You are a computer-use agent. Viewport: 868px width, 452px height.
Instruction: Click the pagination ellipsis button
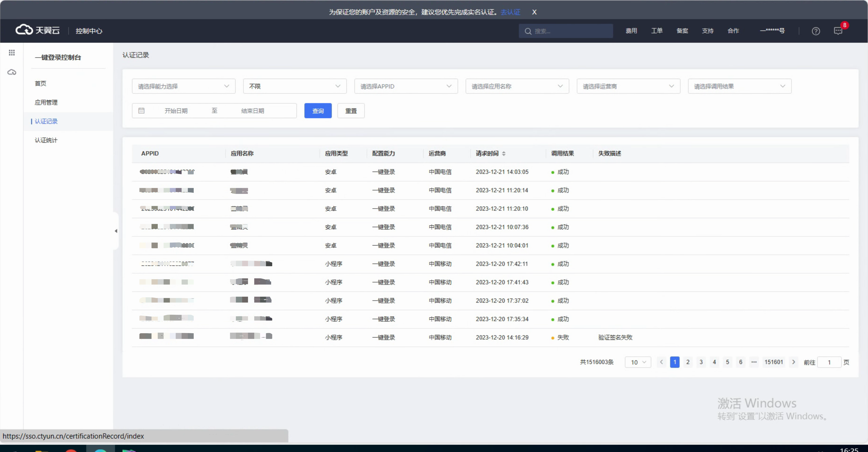pyautogui.click(x=754, y=362)
